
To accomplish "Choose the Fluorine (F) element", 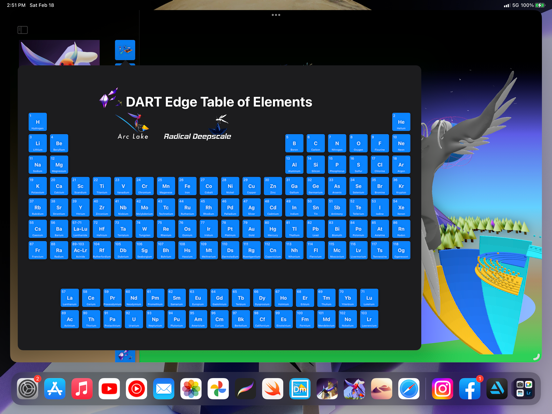I will [380, 143].
